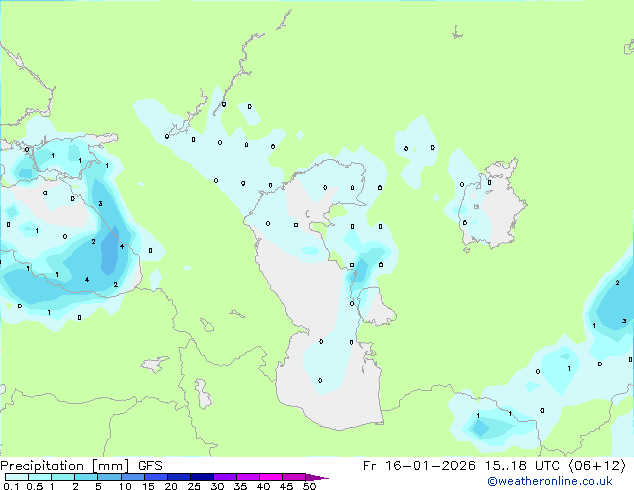Screen dimensions: 634x490
Task: Click the 40–45 mm magenta legend swatch
Action: [271, 477]
